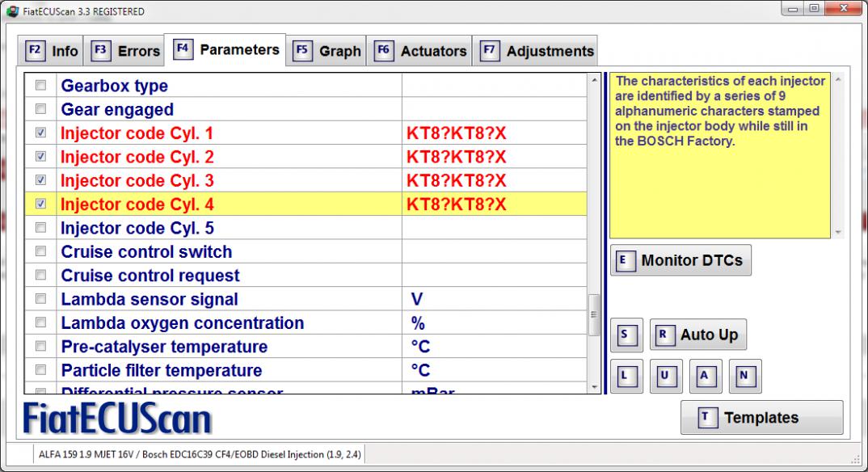868x472 pixels.
Task: Tick Cruise control request checkbox
Action: pos(40,275)
